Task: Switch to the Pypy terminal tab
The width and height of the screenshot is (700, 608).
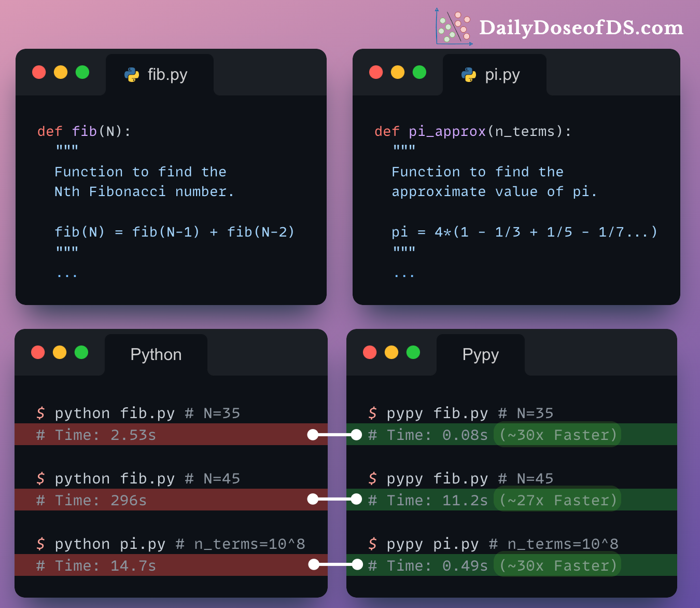Action: click(x=480, y=354)
